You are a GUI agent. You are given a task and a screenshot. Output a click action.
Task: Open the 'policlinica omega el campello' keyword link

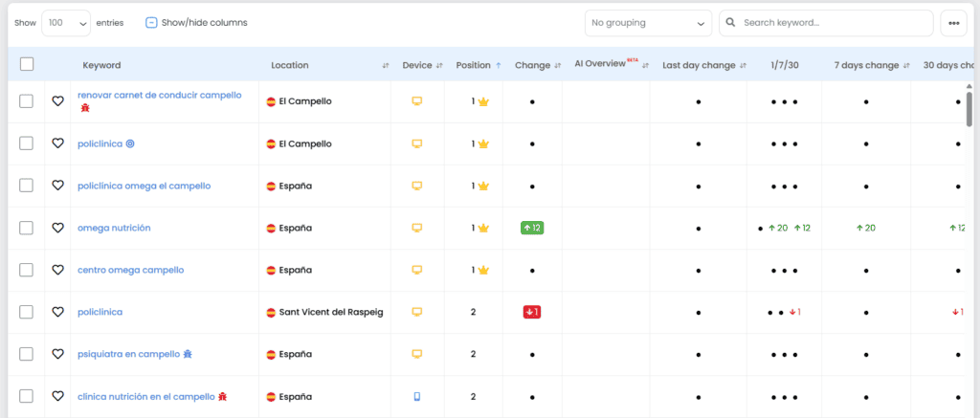point(144,186)
